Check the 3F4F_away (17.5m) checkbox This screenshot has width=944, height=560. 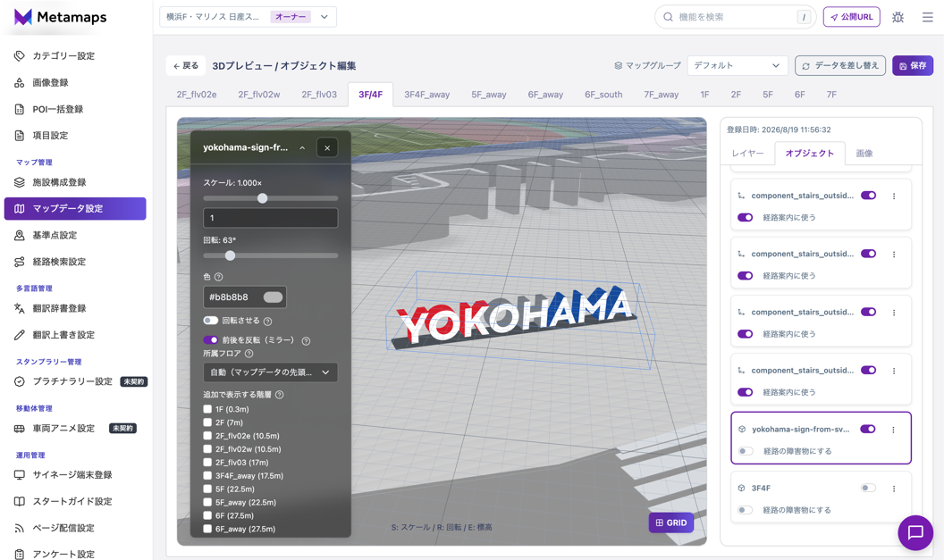point(207,475)
